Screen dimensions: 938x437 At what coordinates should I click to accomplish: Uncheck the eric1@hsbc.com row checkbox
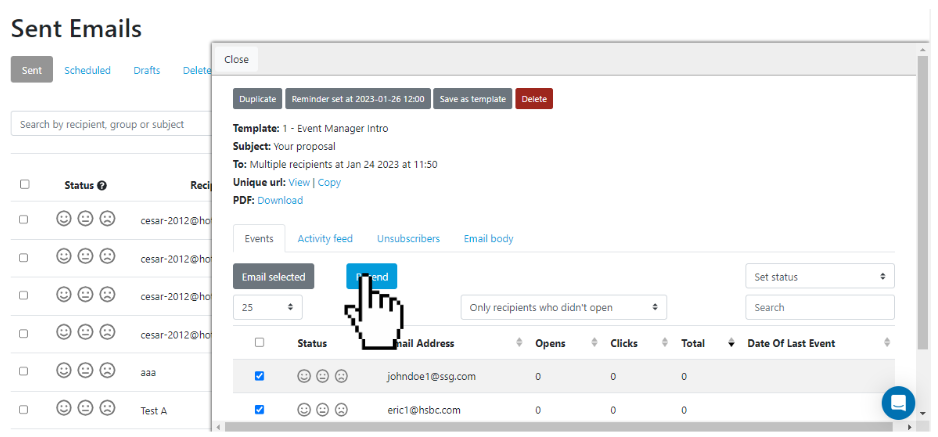(260, 409)
